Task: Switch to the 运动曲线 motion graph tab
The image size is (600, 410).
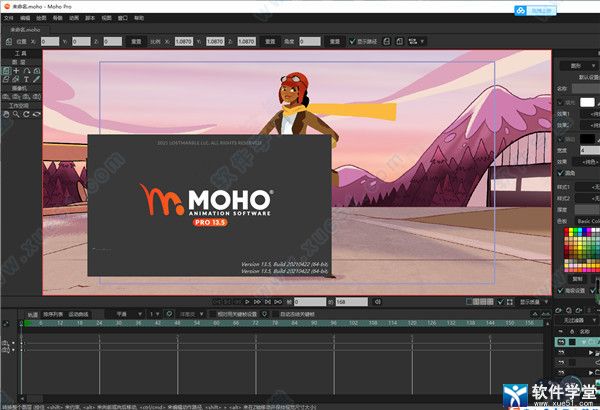Action: tap(78, 314)
